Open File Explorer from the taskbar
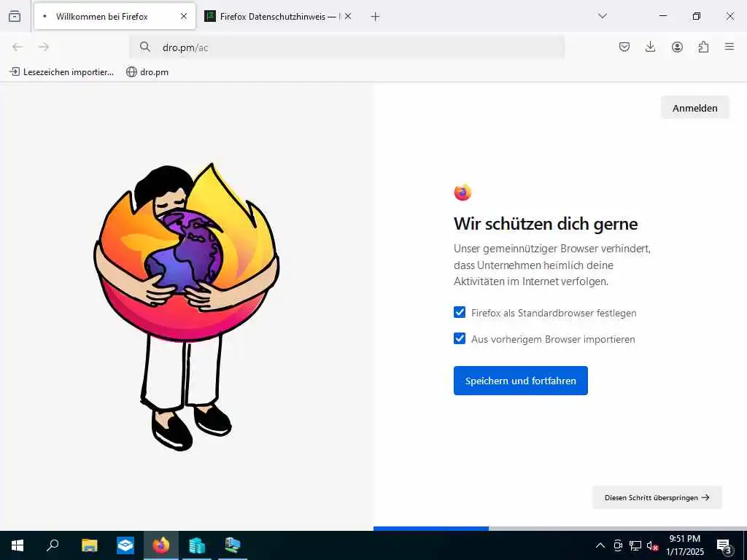The width and height of the screenshot is (747, 560). point(89,545)
